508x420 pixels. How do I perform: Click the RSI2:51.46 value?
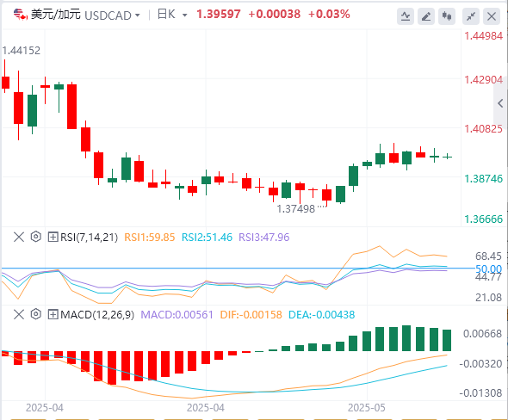[x=207, y=238]
